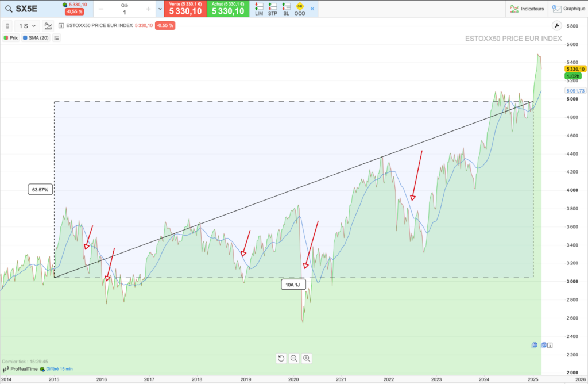Reset chart zoom with the circular arrow

[281, 359]
